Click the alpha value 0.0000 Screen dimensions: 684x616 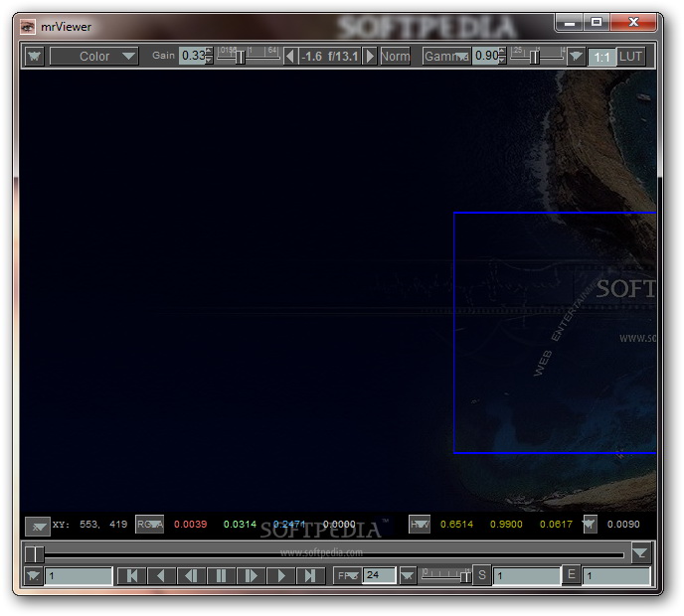[x=339, y=524]
